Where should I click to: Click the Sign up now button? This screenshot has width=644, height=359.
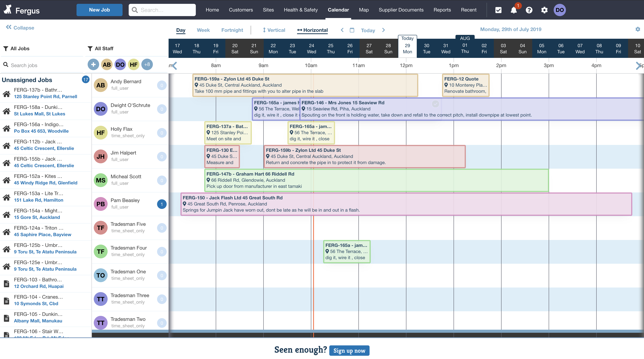point(349,351)
